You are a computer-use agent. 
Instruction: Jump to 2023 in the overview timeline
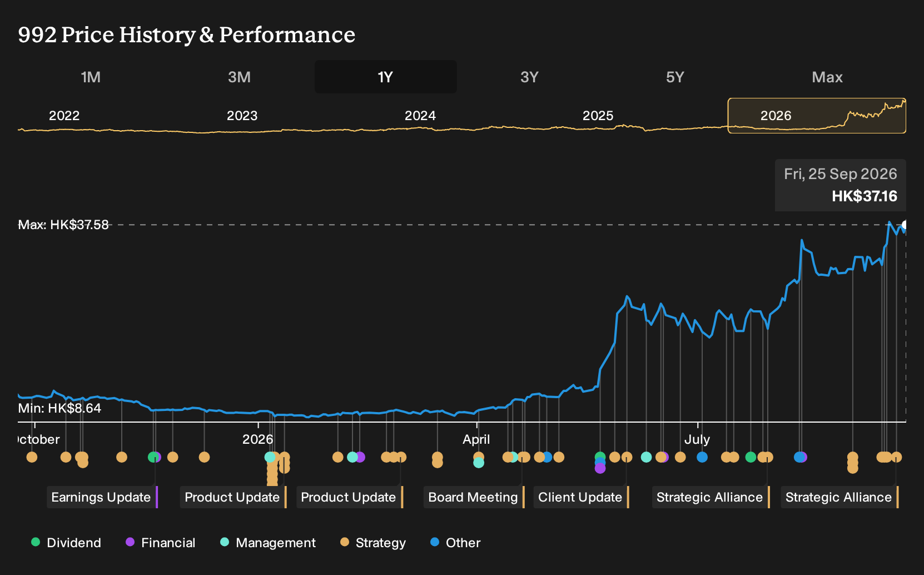[242, 116]
